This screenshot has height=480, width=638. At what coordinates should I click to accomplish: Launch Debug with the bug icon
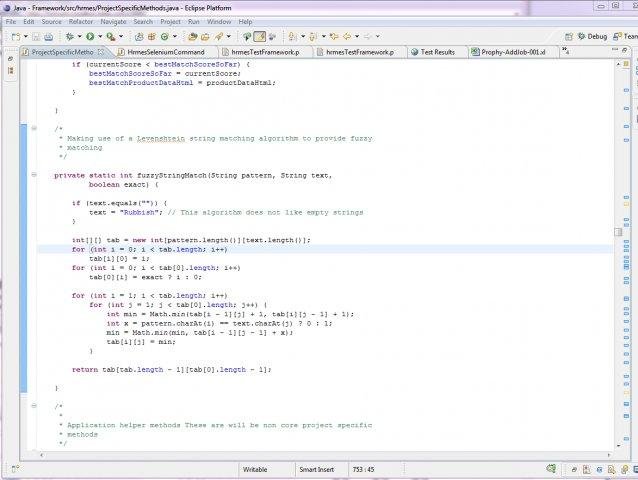click(x=70, y=37)
